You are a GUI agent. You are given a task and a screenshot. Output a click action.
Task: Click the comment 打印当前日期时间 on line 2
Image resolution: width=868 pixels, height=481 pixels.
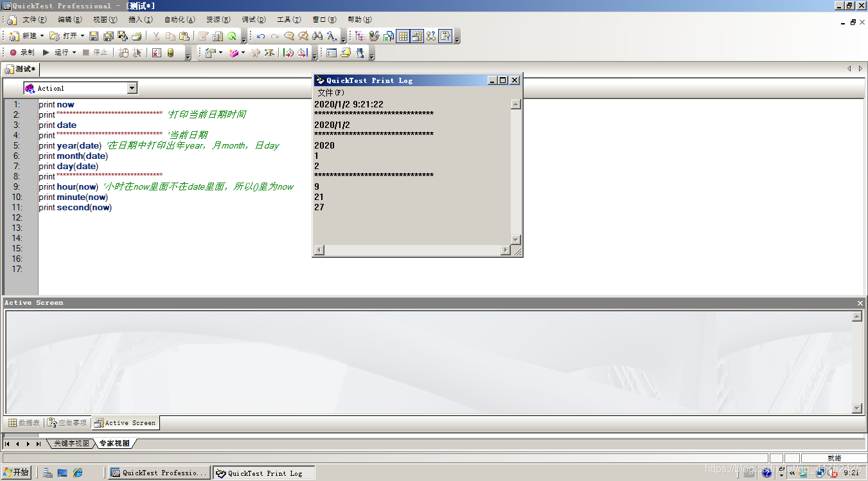pyautogui.click(x=207, y=114)
